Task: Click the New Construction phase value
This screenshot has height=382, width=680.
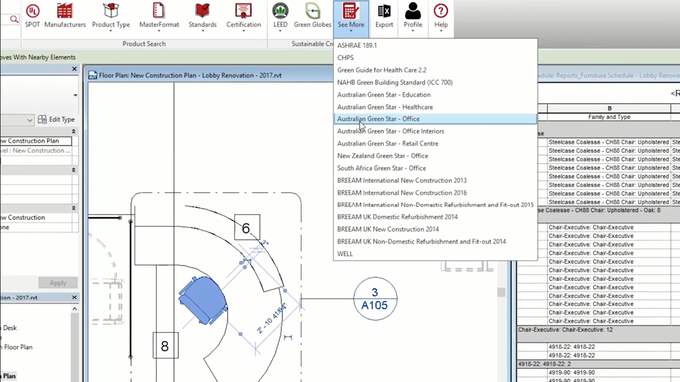Action: [37, 218]
